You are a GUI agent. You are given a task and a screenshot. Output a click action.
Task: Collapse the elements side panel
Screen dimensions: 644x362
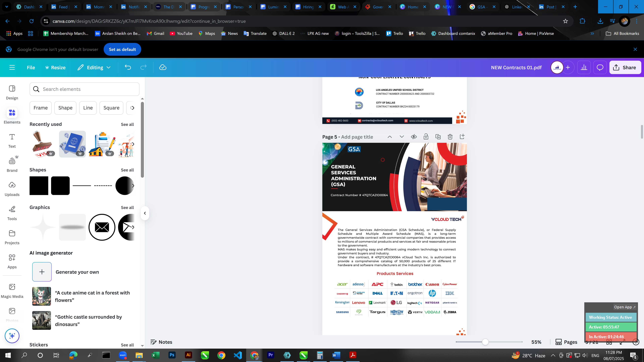[145, 213]
